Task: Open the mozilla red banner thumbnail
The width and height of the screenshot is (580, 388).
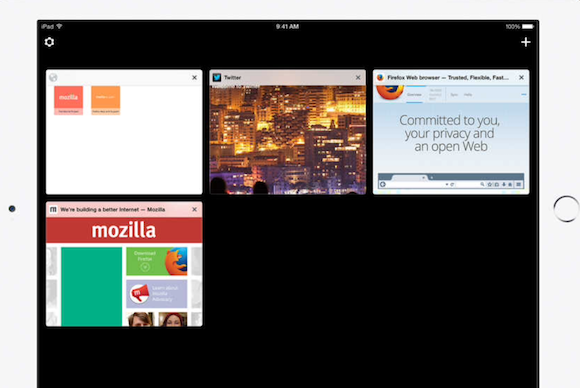Action: coord(124,230)
